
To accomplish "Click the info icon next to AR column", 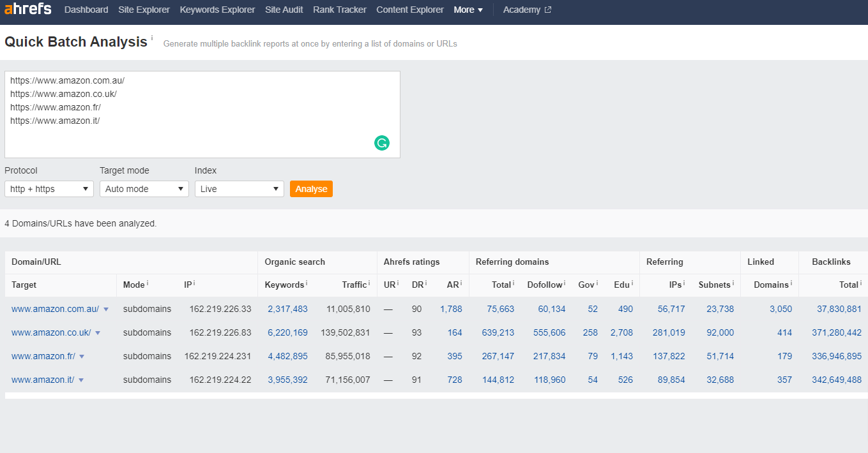I will click(461, 282).
